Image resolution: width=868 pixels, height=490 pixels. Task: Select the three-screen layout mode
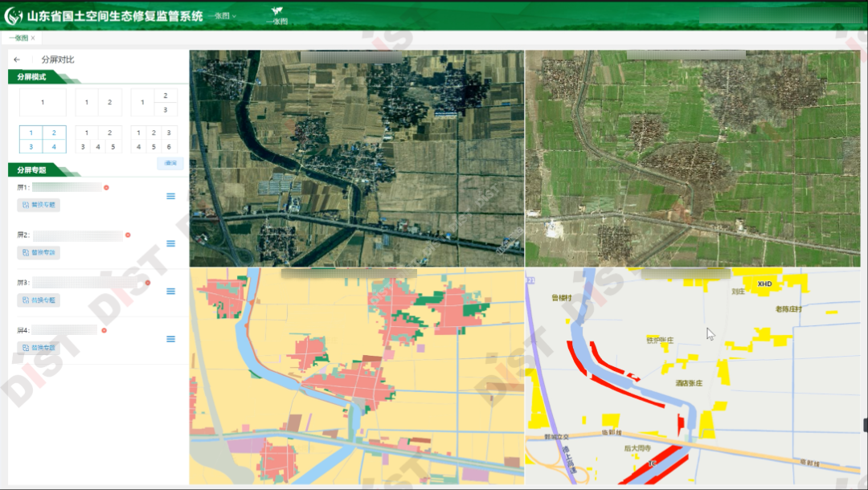coord(154,102)
